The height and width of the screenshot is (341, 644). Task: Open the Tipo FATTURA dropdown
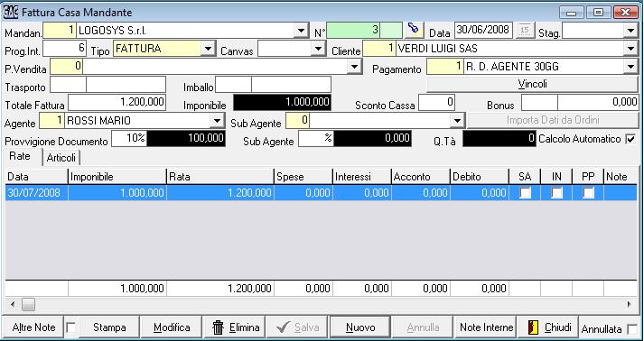coord(209,50)
